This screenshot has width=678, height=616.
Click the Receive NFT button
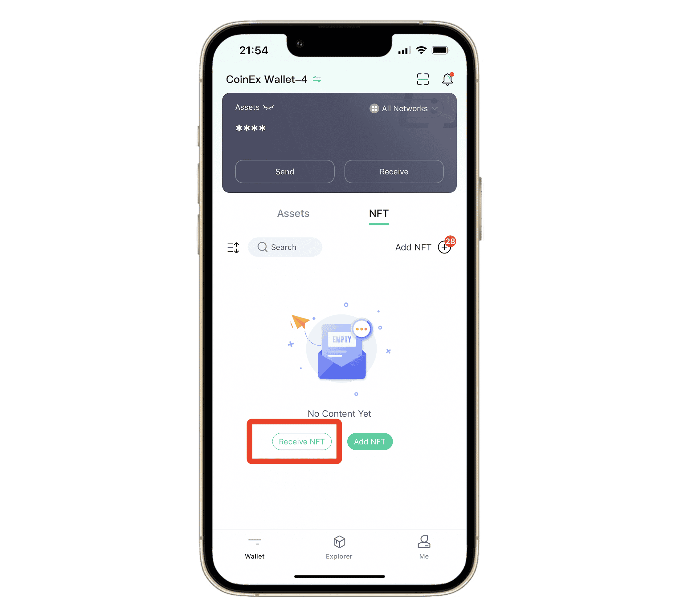pyautogui.click(x=301, y=441)
